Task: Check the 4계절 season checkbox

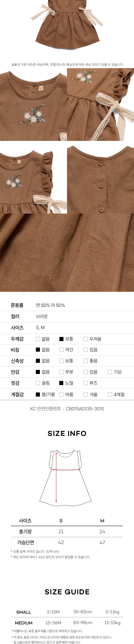Action: (110, 394)
